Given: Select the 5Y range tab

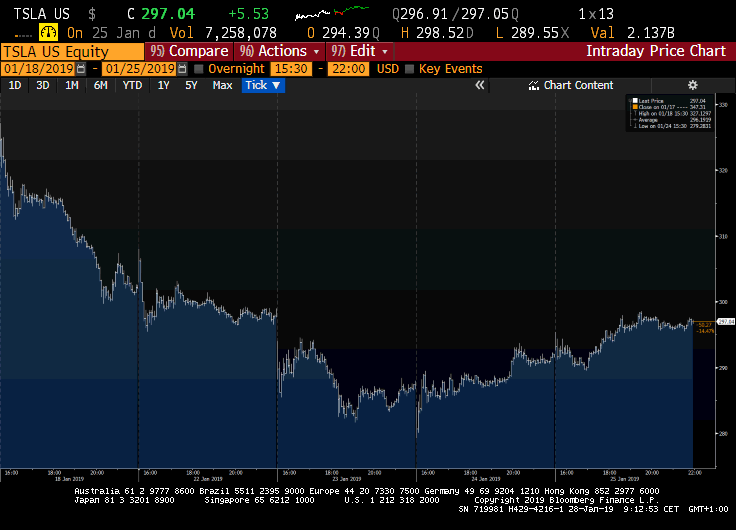Looking at the screenshot, I should (x=191, y=85).
